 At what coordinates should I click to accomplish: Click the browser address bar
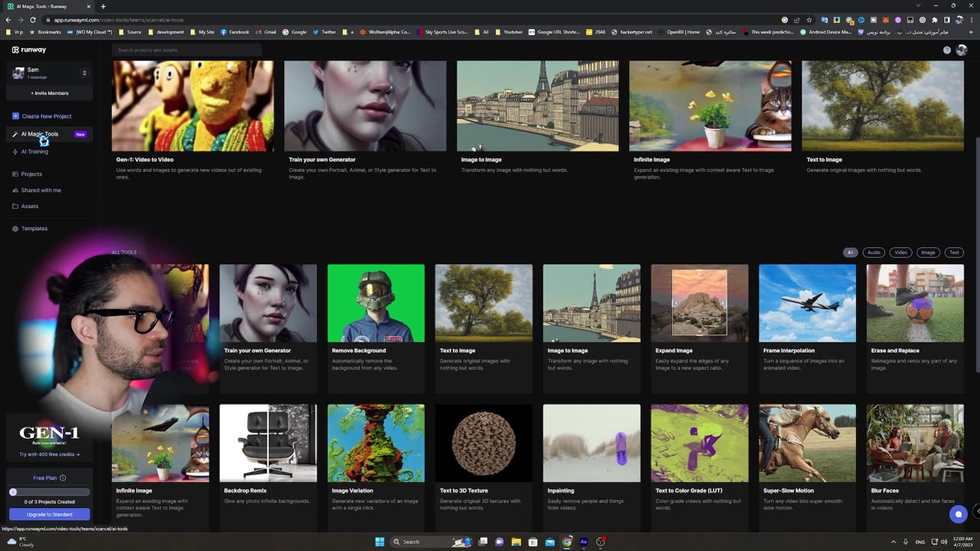413,20
